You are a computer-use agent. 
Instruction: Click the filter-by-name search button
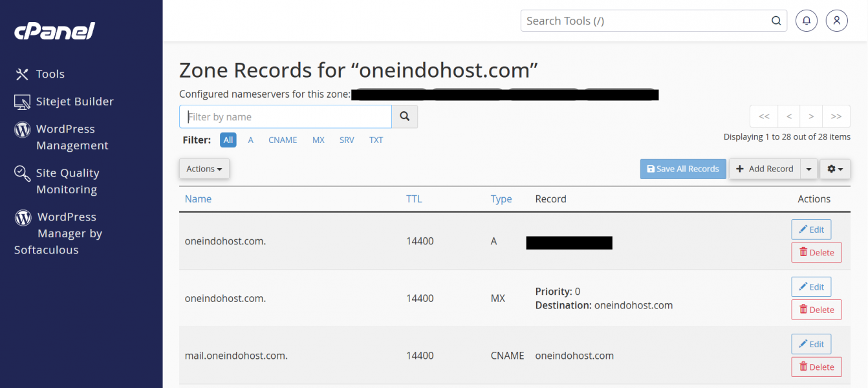tap(405, 116)
